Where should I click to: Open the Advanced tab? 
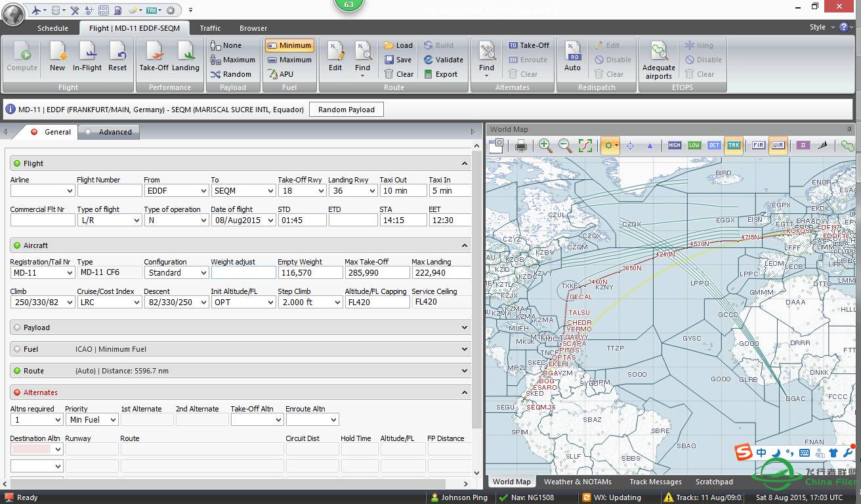click(108, 132)
